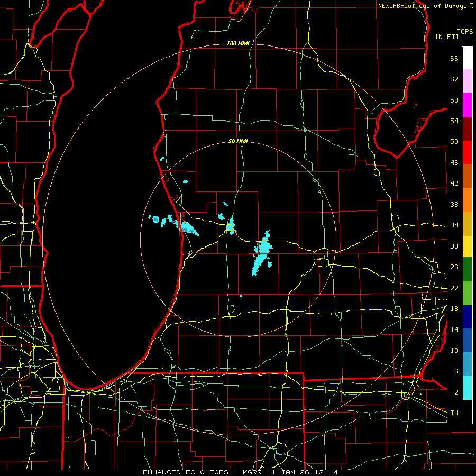Click the light blue 6 kft legend swatch
The image size is (476, 476).
coord(467,364)
